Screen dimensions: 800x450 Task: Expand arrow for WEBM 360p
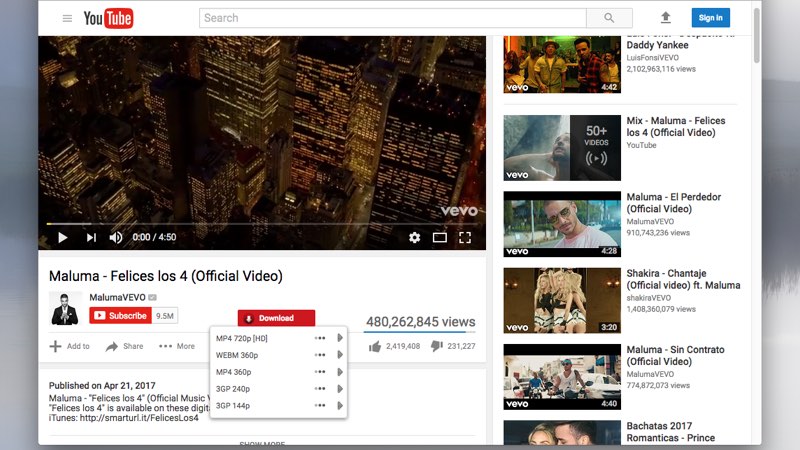click(x=340, y=355)
